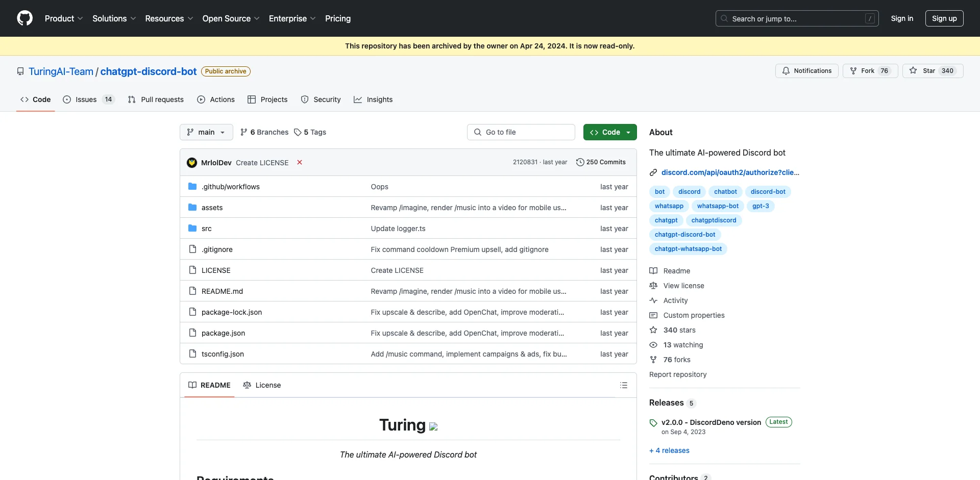
Task: Click the Sign up button
Action: click(944, 18)
